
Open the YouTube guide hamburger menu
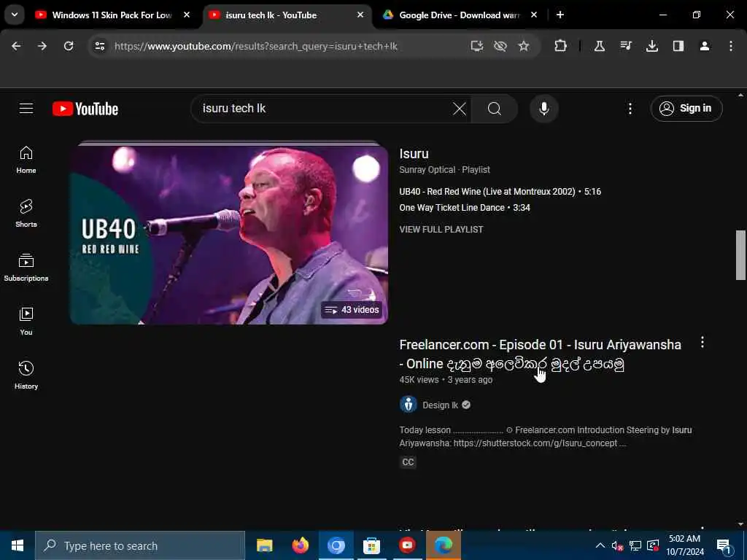(26, 109)
